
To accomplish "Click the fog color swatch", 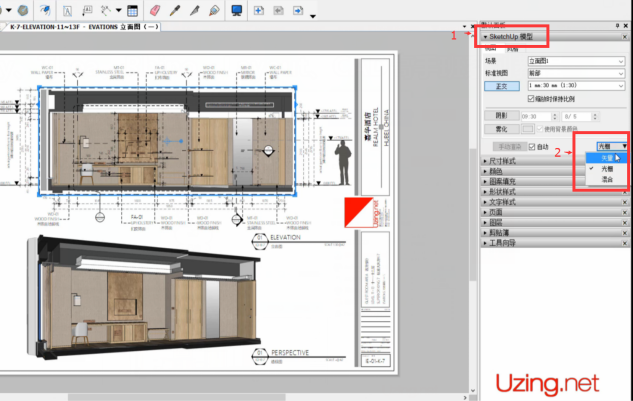I will (529, 128).
